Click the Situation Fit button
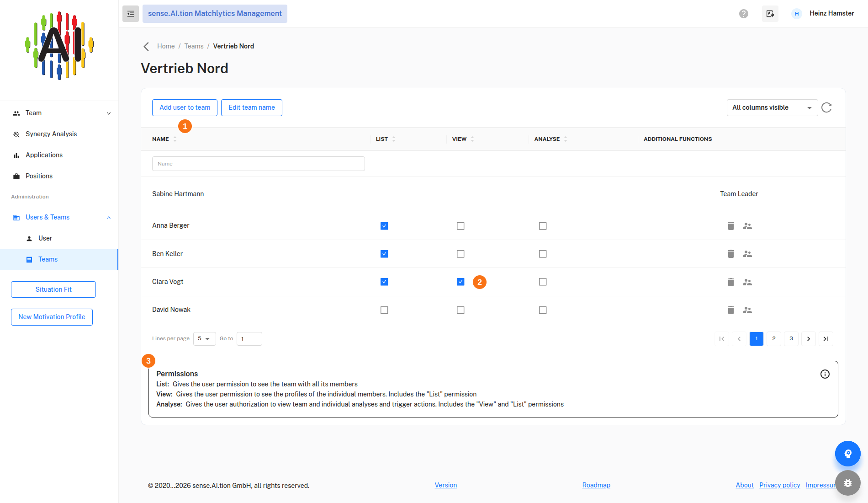 [53, 289]
